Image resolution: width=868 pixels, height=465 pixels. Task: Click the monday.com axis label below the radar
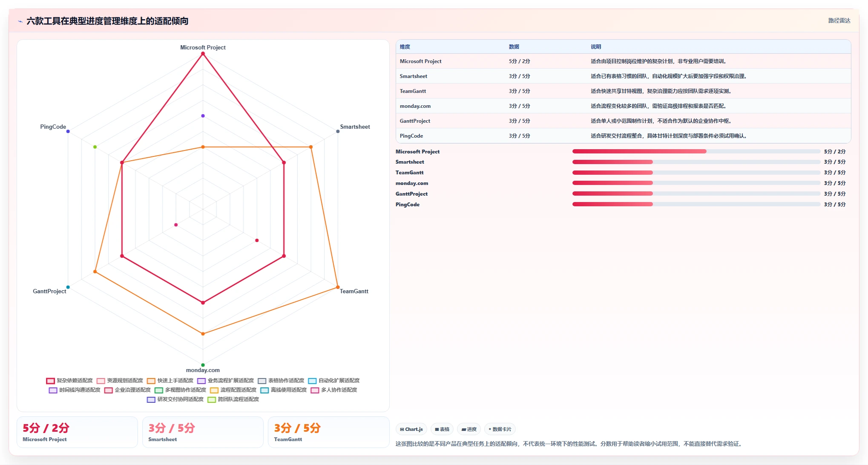[203, 370]
